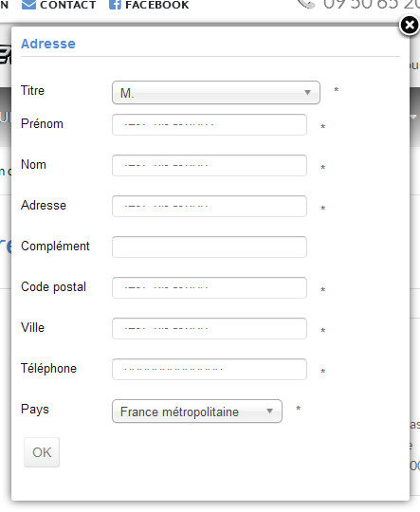Click the Téléphone field label
Viewport: 420px width, 512px height.
[48, 368]
